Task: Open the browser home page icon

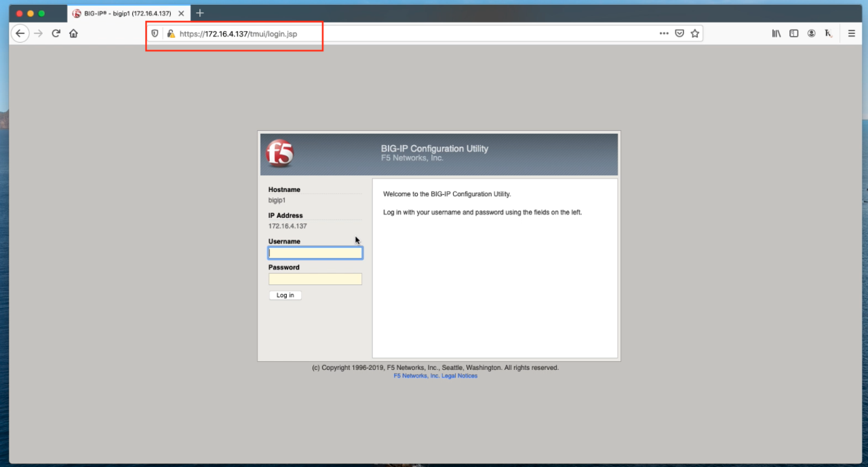Action: (73, 33)
